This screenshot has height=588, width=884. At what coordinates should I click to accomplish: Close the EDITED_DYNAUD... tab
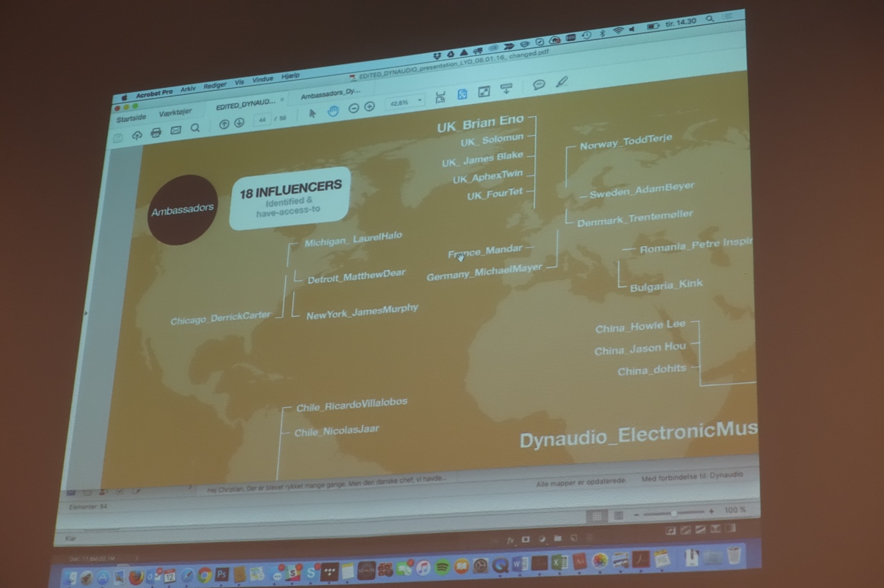pos(282,100)
